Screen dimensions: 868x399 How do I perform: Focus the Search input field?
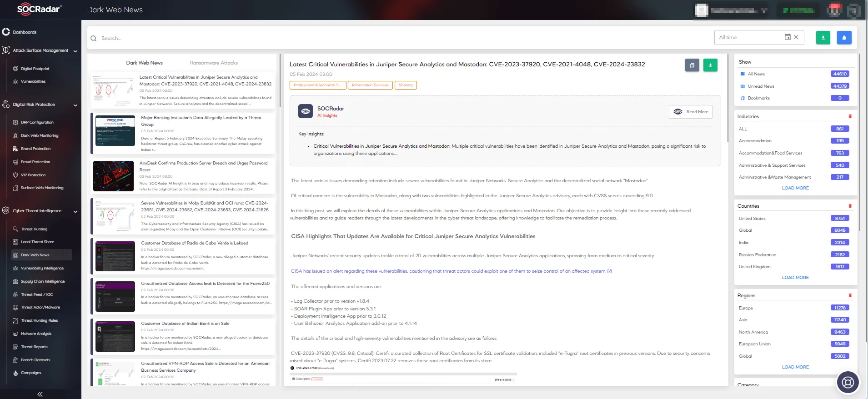pos(400,38)
